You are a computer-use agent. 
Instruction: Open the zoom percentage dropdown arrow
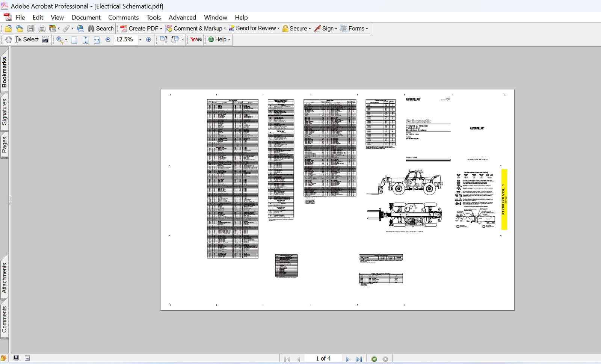click(x=140, y=39)
